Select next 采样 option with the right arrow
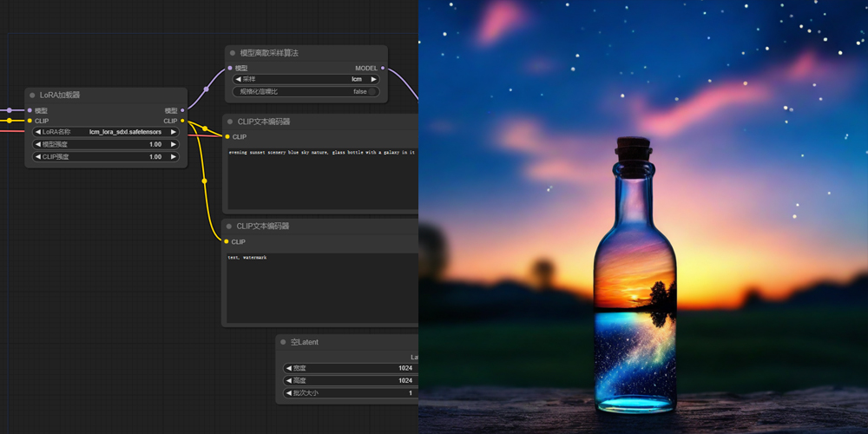 click(x=373, y=79)
